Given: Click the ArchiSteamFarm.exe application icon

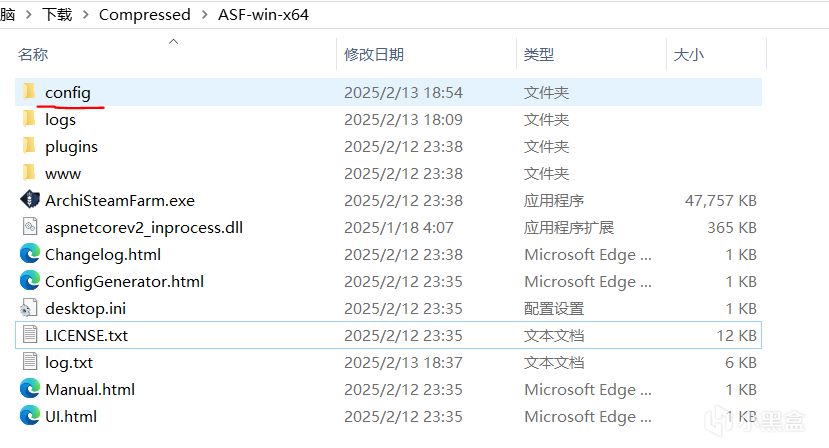Looking at the screenshot, I should pyautogui.click(x=29, y=200).
